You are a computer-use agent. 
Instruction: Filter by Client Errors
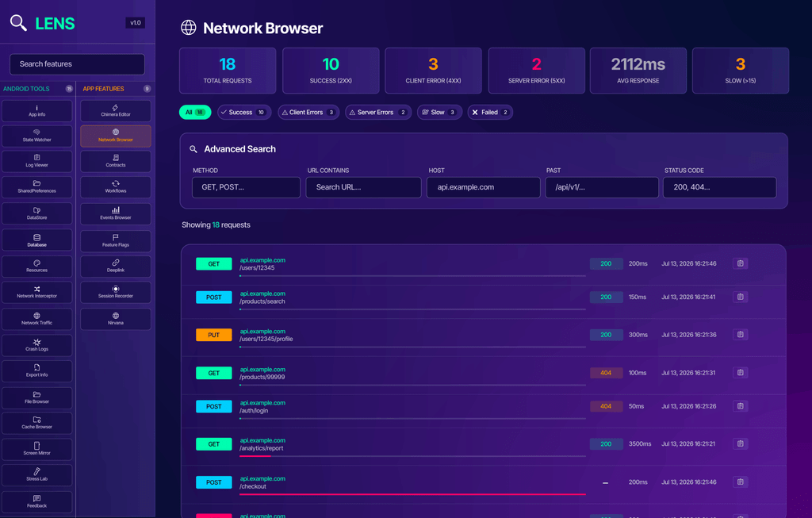pos(308,113)
